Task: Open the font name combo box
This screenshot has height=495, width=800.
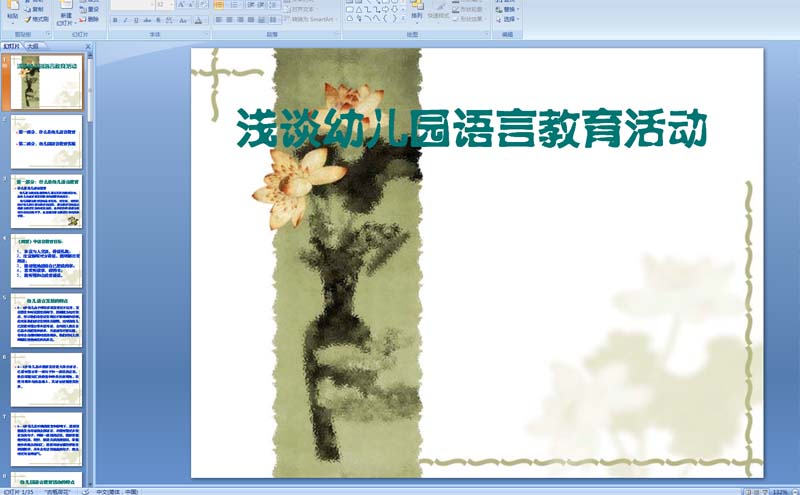Action: [x=133, y=5]
